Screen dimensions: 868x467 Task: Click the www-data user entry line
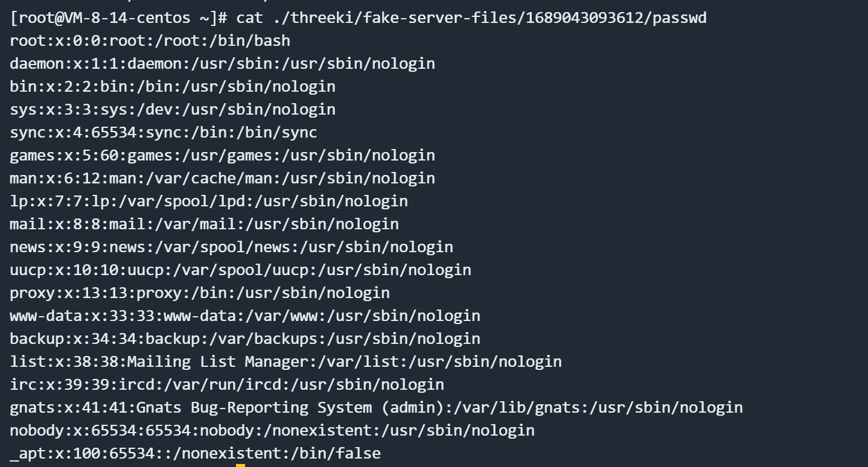[x=244, y=316]
